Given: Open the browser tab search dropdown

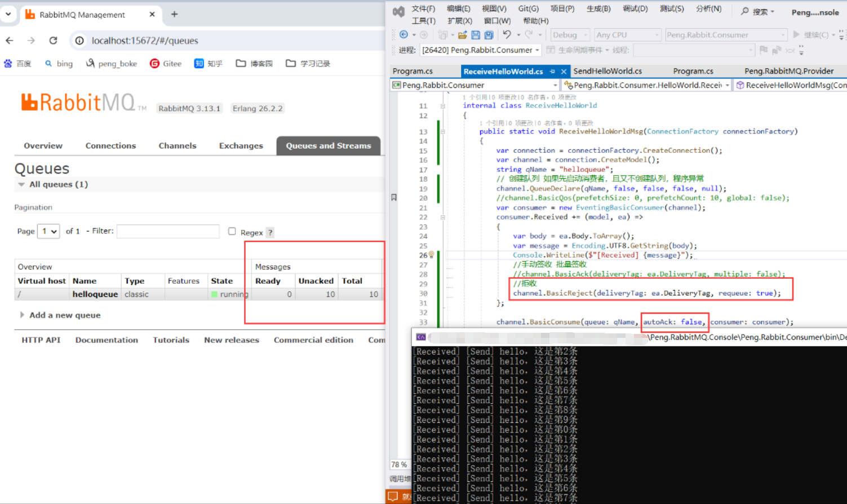Looking at the screenshot, I should 8,14.
